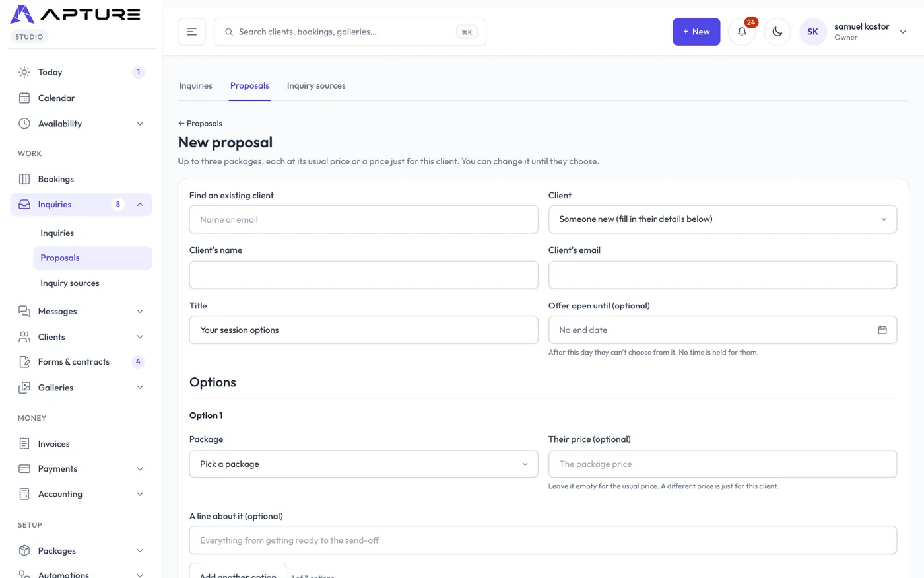
Task: Open the samuel kastor account menu chevron
Action: pos(903,32)
